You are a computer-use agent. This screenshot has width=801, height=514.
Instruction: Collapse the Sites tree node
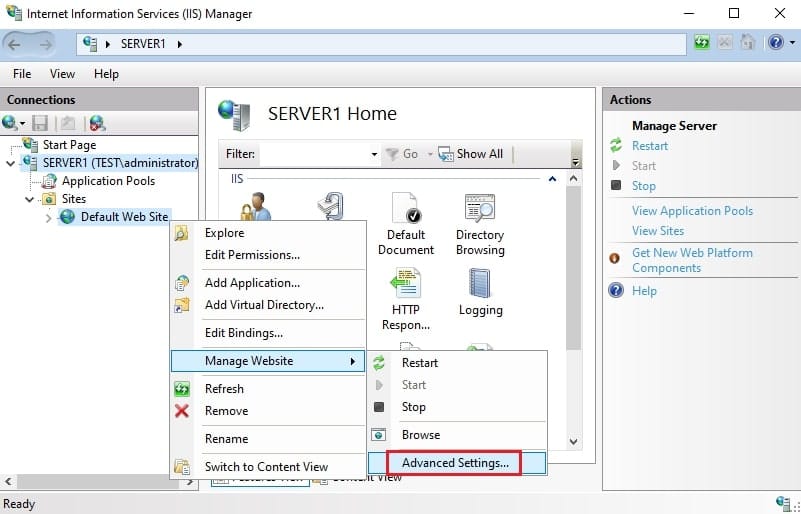[30, 199]
